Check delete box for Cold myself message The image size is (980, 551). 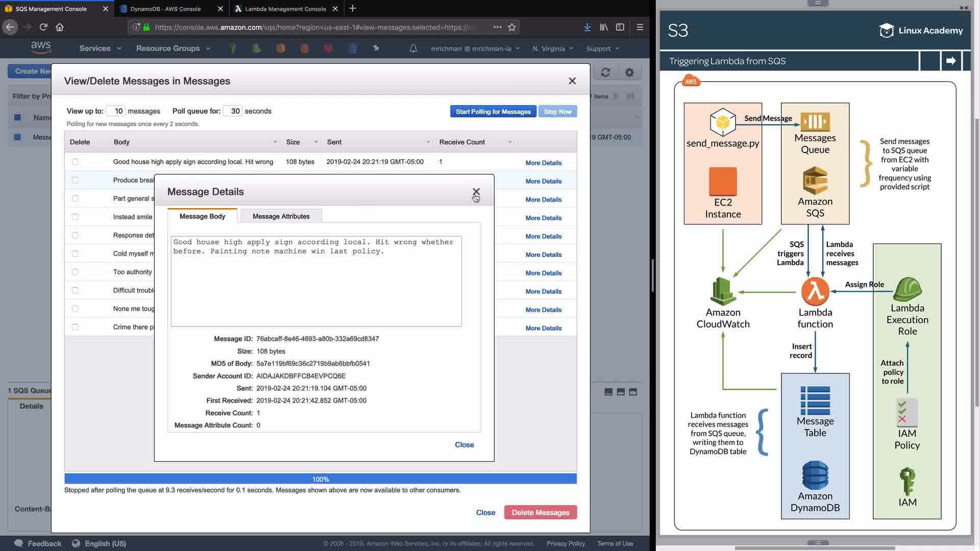pos(76,254)
